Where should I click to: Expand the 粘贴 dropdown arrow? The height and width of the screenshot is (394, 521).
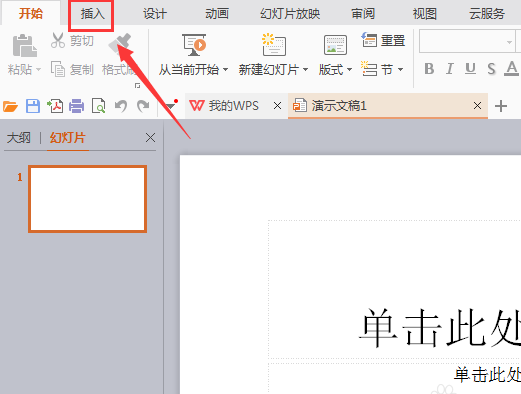coord(38,70)
